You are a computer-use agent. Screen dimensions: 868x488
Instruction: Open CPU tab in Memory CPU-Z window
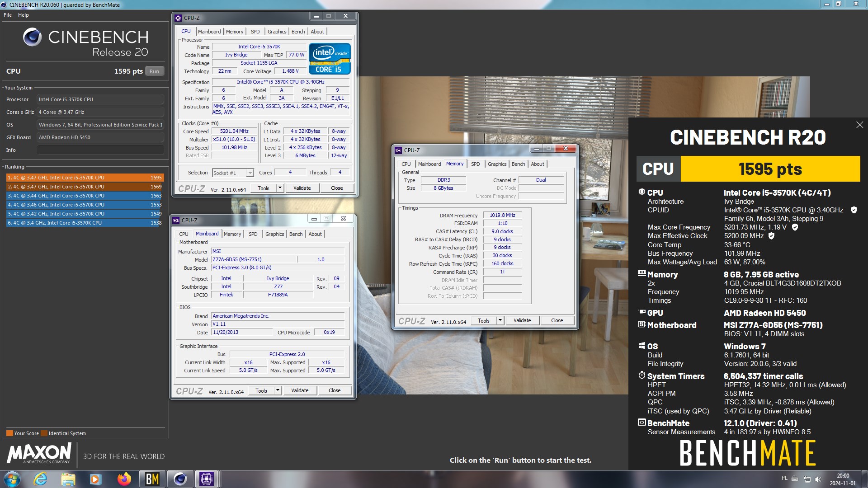406,164
